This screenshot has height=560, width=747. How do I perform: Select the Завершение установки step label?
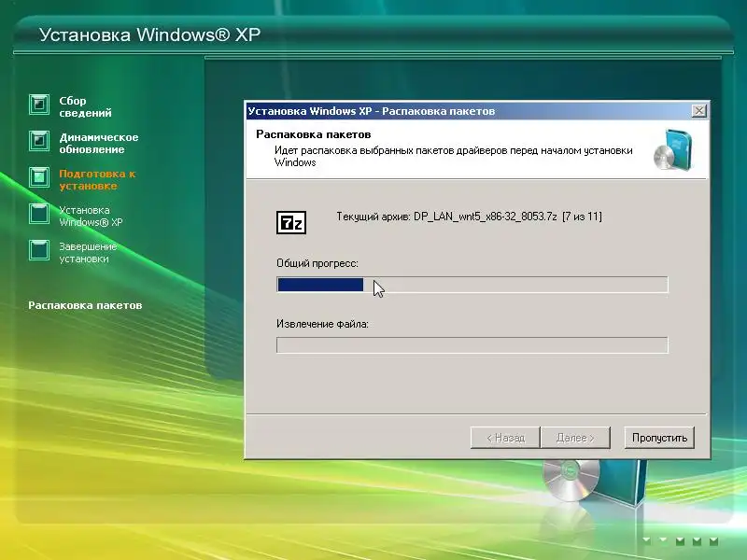pyautogui.click(x=88, y=253)
